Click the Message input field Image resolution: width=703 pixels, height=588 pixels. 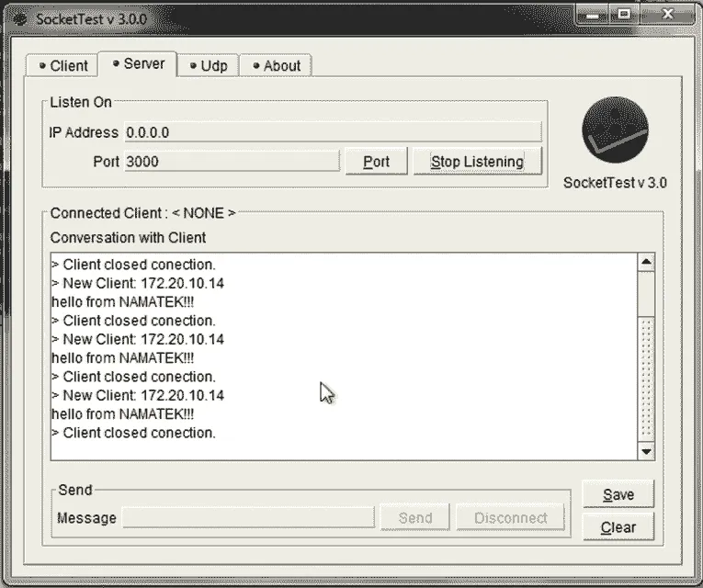[248, 517]
